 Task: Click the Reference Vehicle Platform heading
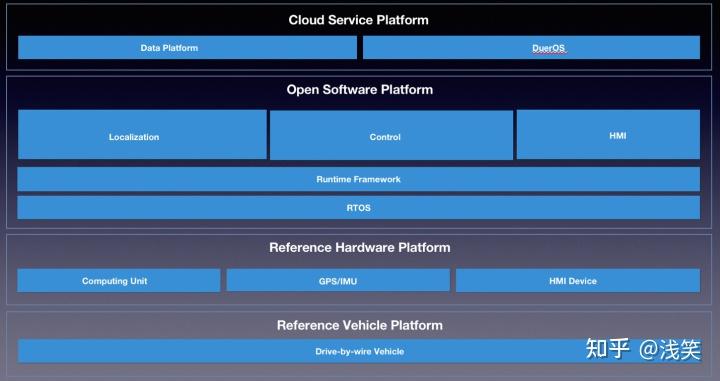[360, 325]
